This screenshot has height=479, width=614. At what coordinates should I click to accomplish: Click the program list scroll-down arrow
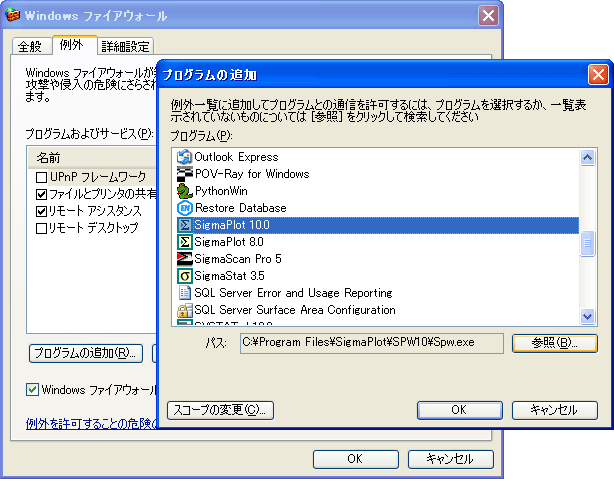[x=587, y=316]
